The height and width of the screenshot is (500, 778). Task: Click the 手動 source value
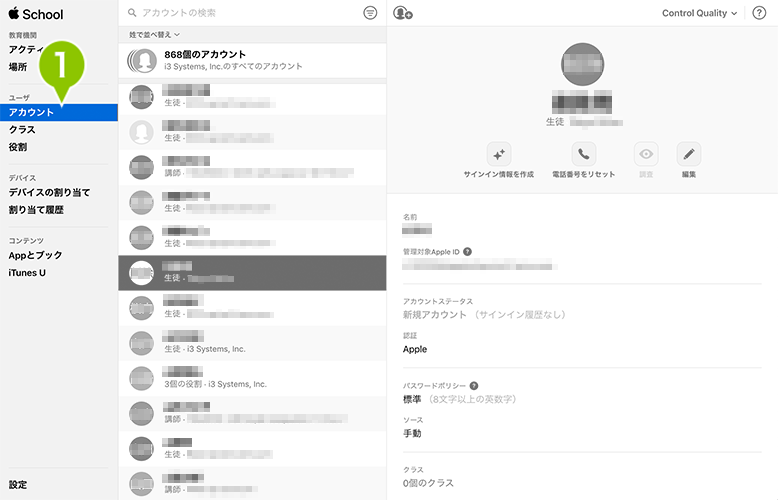pyautogui.click(x=412, y=434)
